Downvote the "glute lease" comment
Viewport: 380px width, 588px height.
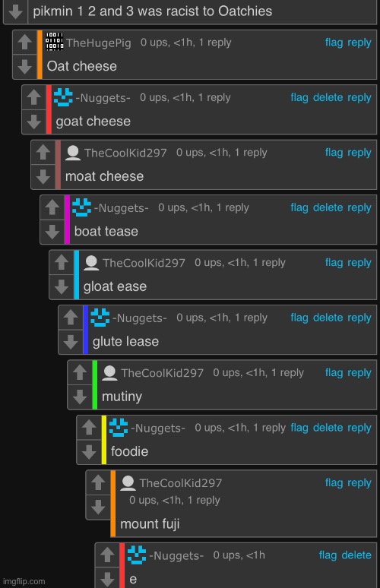(71, 342)
